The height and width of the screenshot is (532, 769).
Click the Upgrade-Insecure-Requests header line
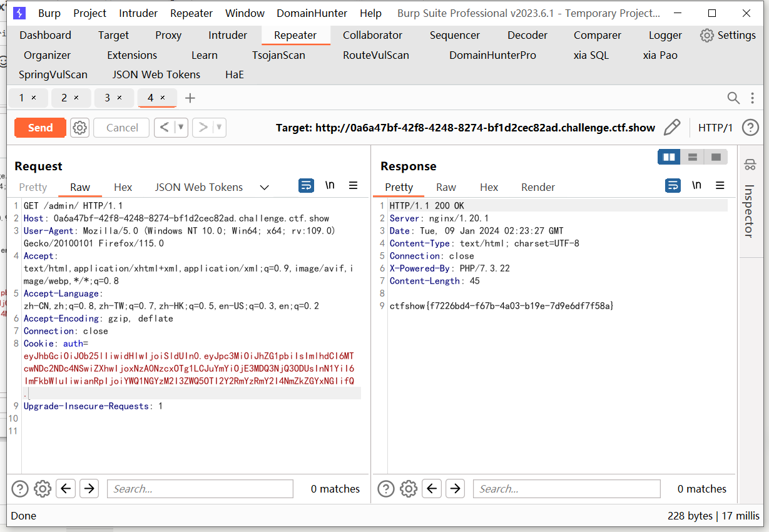click(x=93, y=406)
